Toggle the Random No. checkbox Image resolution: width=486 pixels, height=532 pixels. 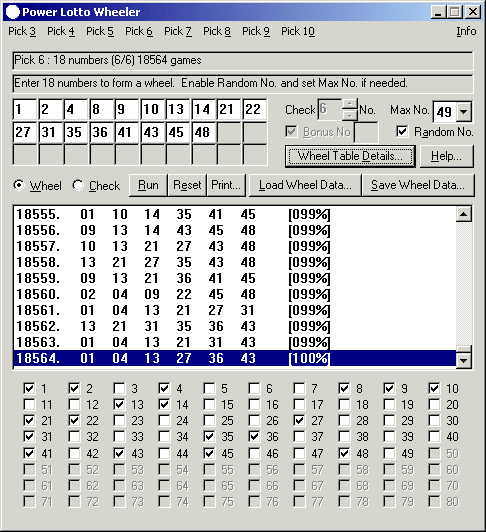[x=402, y=132]
